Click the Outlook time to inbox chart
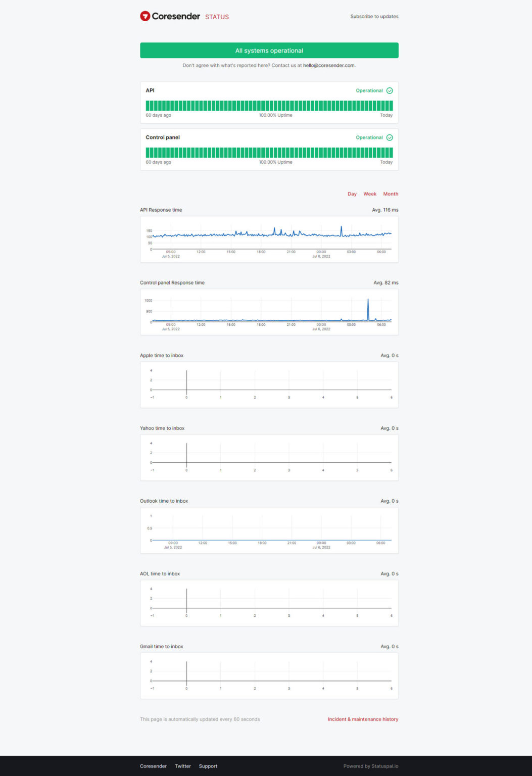The image size is (532, 776). point(269,530)
